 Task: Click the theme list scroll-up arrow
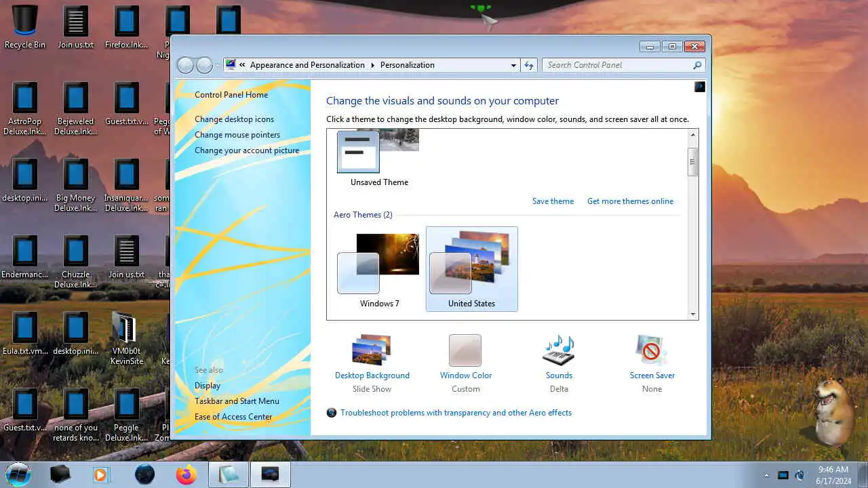(692, 135)
